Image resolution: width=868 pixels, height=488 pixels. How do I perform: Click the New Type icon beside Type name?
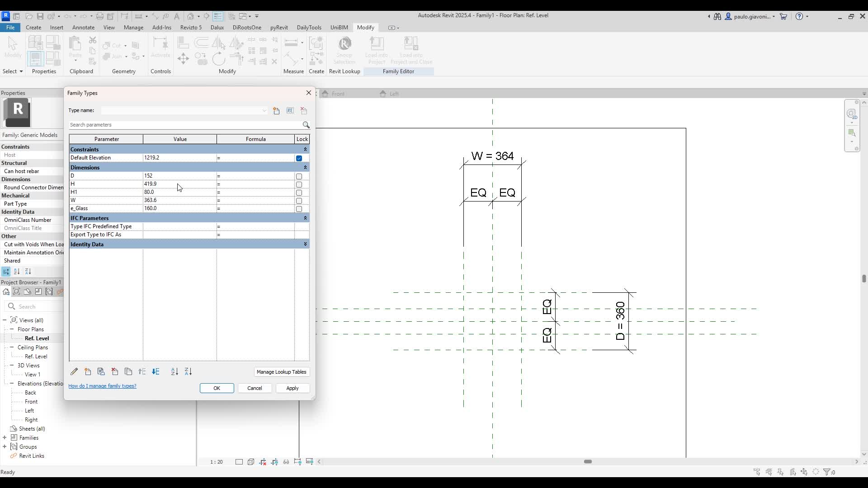pyautogui.click(x=276, y=111)
